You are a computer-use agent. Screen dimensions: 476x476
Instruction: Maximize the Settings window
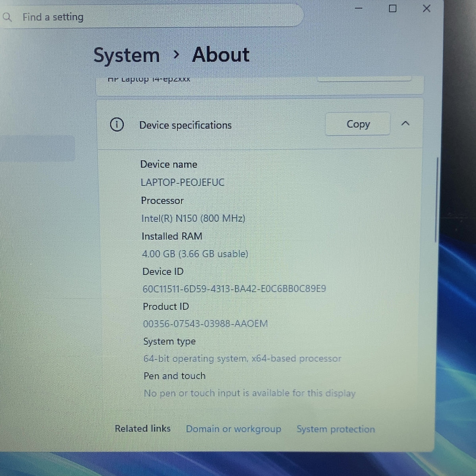click(x=392, y=8)
